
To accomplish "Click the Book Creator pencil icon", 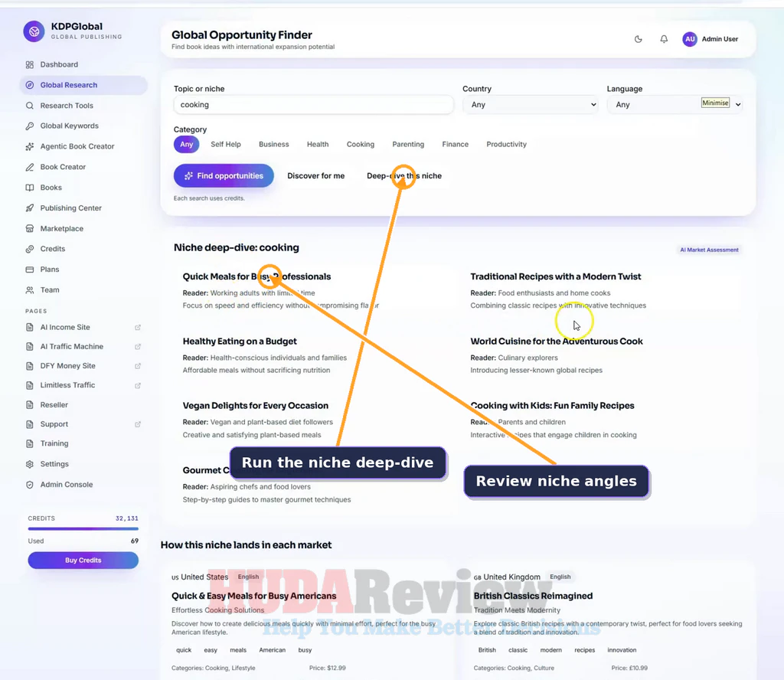I will point(30,167).
